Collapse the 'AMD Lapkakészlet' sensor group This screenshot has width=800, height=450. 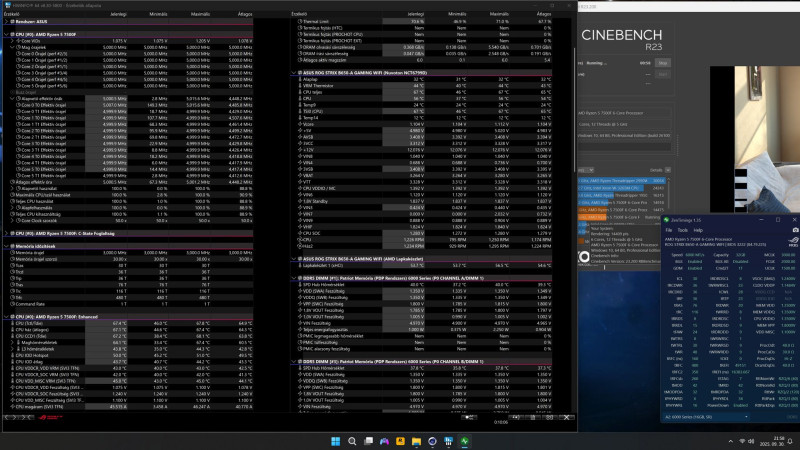pyautogui.click(x=294, y=259)
